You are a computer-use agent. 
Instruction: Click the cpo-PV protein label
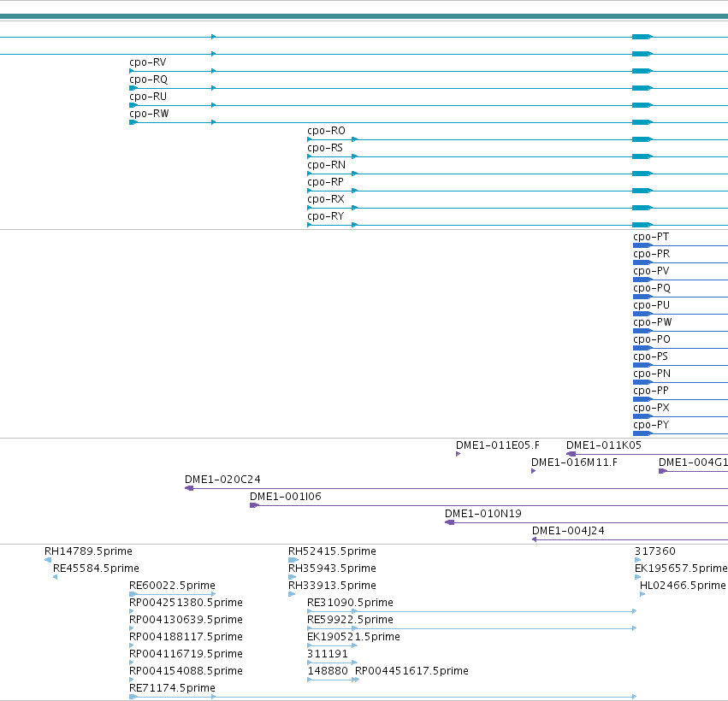pos(651,271)
